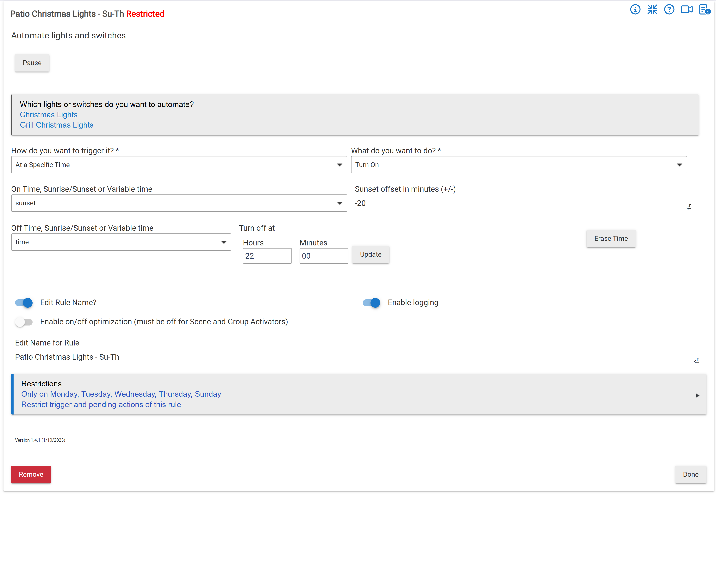Click the collapse arrows icon
716x588 pixels.
pyautogui.click(x=652, y=9)
